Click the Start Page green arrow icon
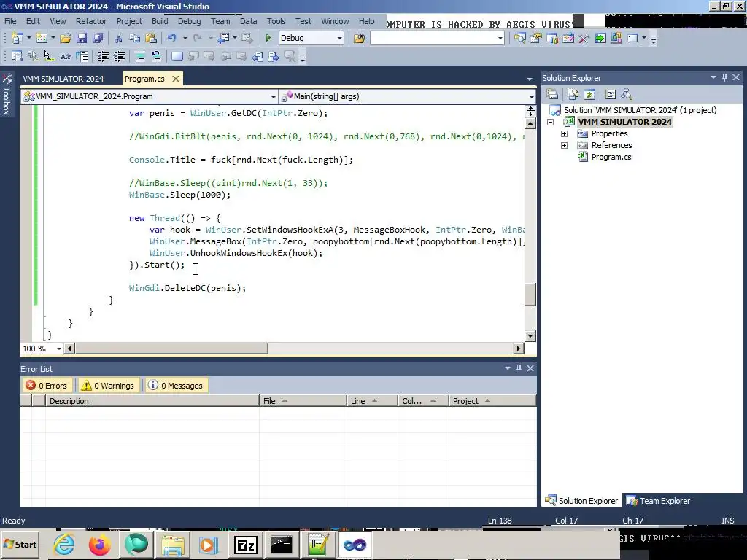Viewport: 747px width, 560px height. (x=600, y=38)
